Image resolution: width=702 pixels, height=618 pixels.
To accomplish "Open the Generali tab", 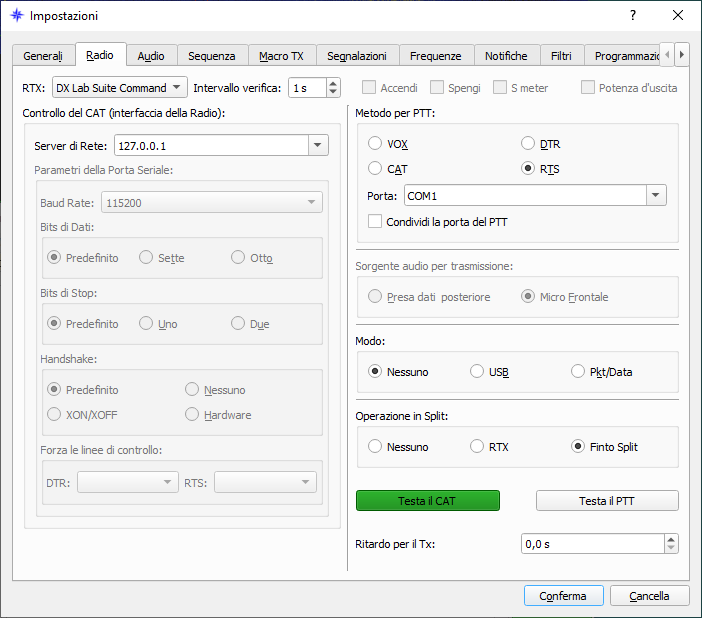I will tap(43, 56).
